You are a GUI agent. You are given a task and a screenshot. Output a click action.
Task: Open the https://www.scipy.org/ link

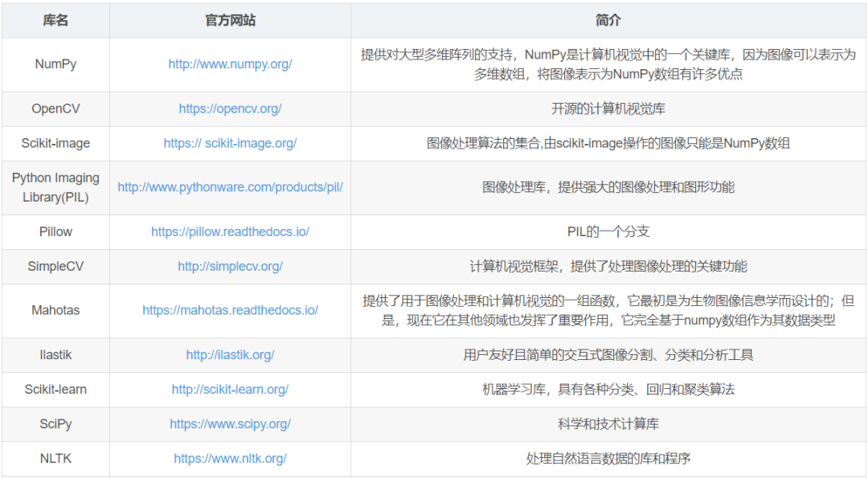point(230,424)
